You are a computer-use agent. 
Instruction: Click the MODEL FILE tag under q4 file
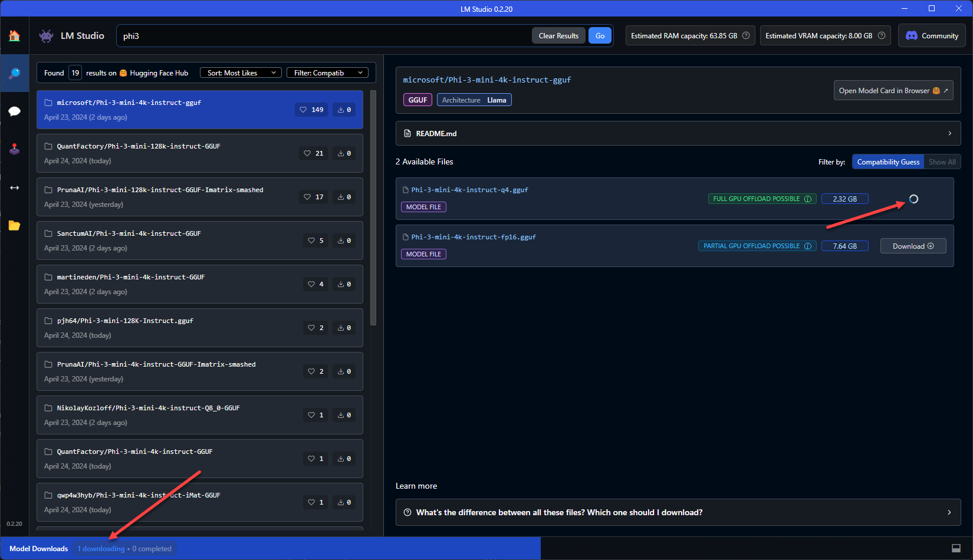point(423,207)
